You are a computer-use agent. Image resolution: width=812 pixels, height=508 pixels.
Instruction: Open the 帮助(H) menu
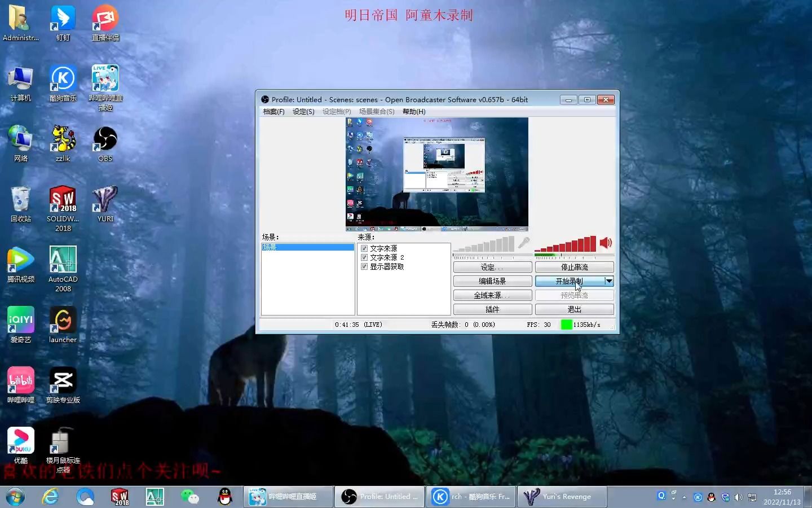click(414, 112)
